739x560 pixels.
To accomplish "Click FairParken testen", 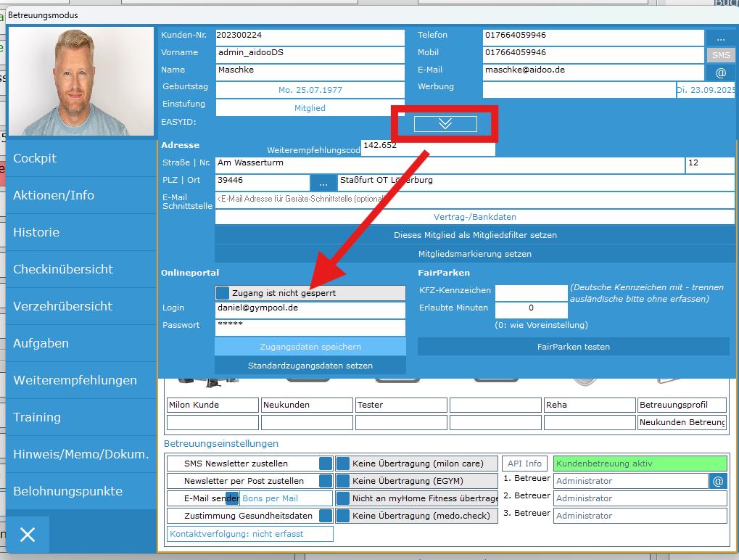I will click(x=573, y=347).
